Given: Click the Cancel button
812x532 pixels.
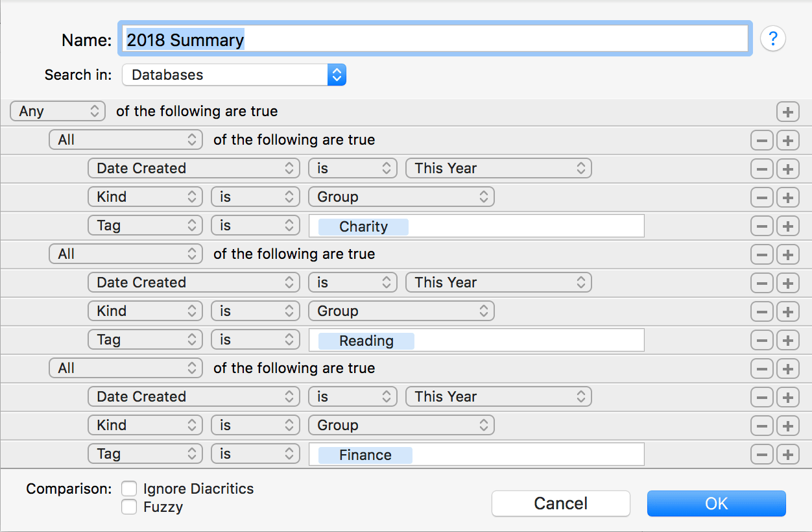Looking at the screenshot, I should click(x=560, y=503).
